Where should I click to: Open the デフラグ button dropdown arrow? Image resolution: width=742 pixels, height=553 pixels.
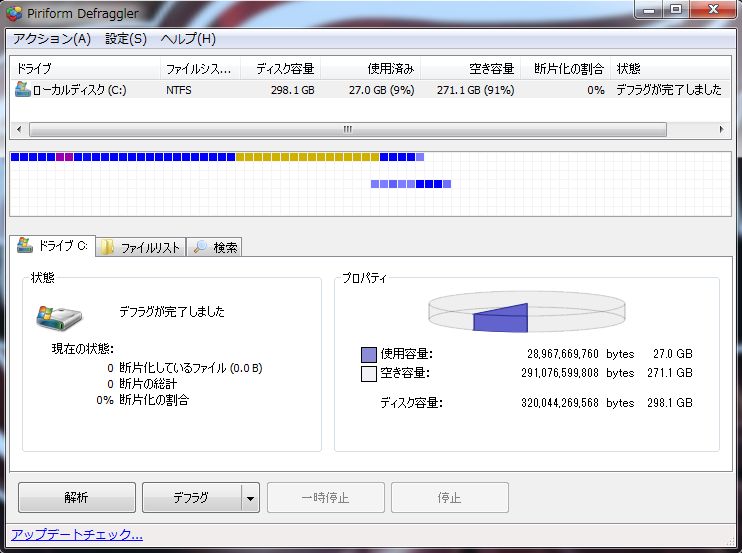250,498
